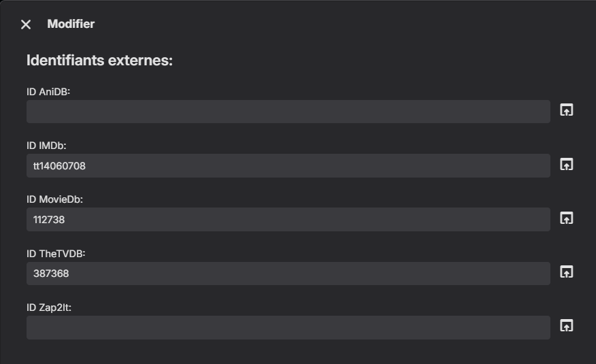This screenshot has width=596, height=364.
Task: Click the "ID MovieDb:" label
Action: [54, 199]
